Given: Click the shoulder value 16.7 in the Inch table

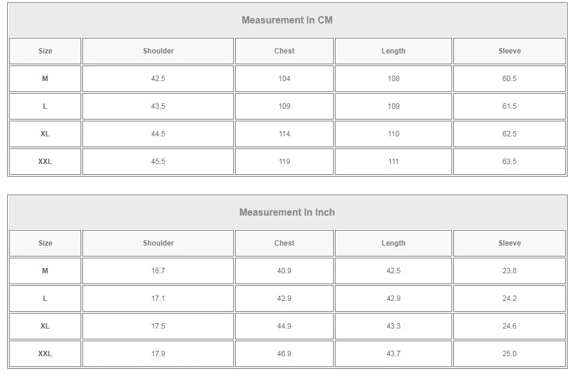Looking at the screenshot, I should 158,271.
